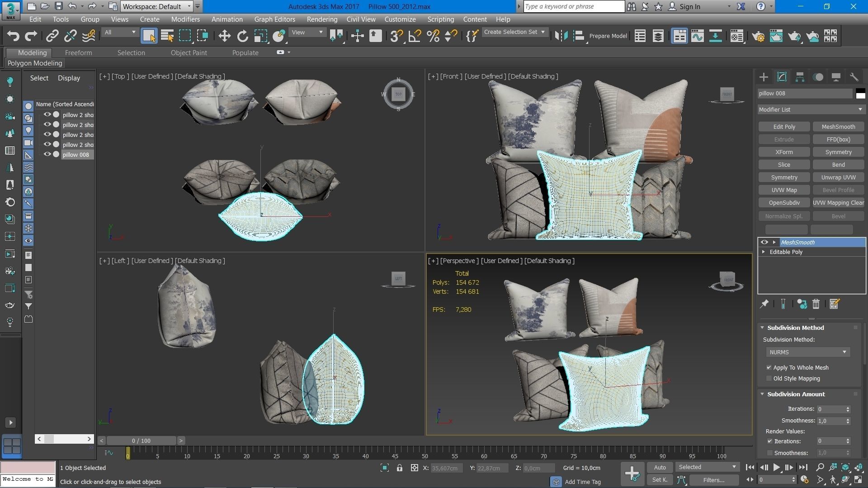This screenshot has width=868, height=488.
Task: Click the Render Setup teapot icon
Action: pyautogui.click(x=759, y=36)
